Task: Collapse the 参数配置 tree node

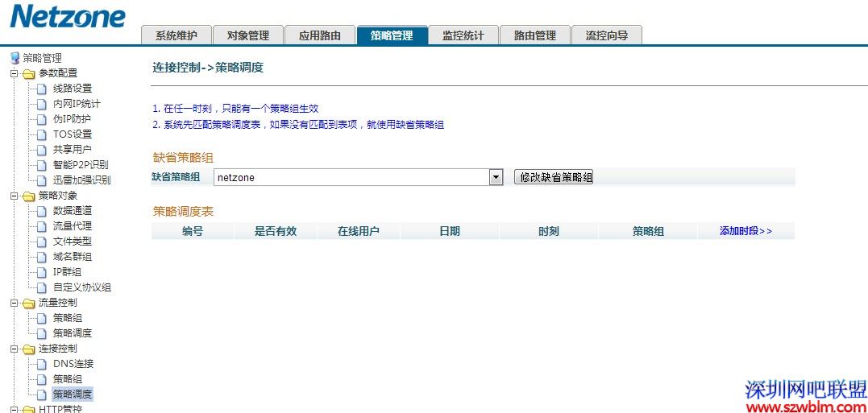Action: click(x=14, y=73)
